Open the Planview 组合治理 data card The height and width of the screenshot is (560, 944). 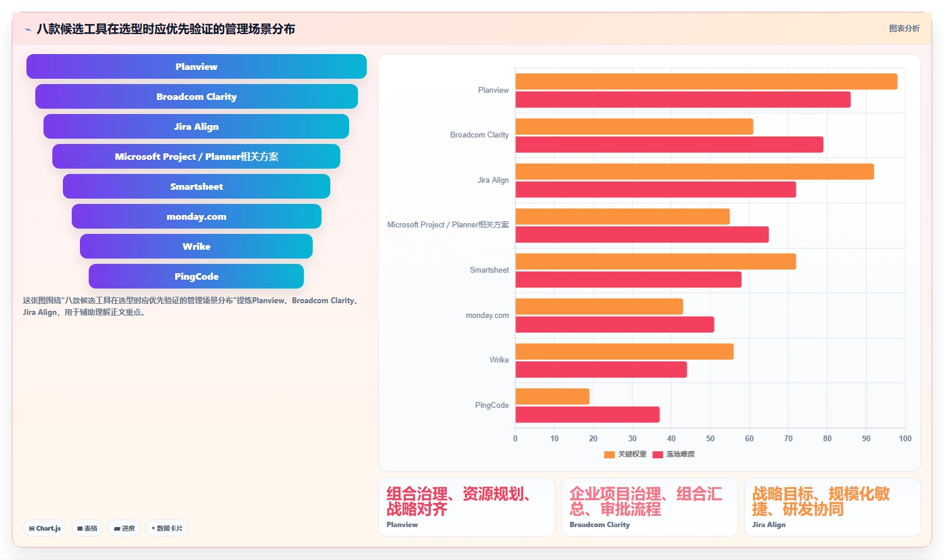pyautogui.click(x=467, y=507)
